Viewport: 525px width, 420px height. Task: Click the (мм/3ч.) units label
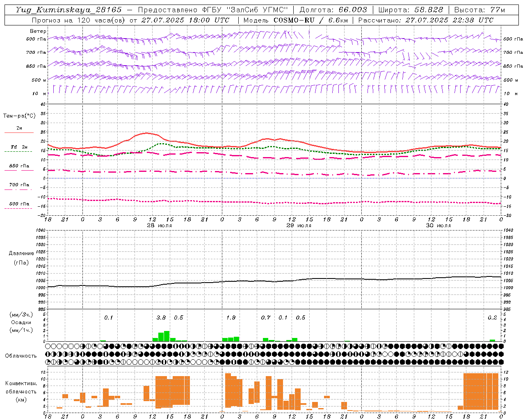tap(21, 315)
